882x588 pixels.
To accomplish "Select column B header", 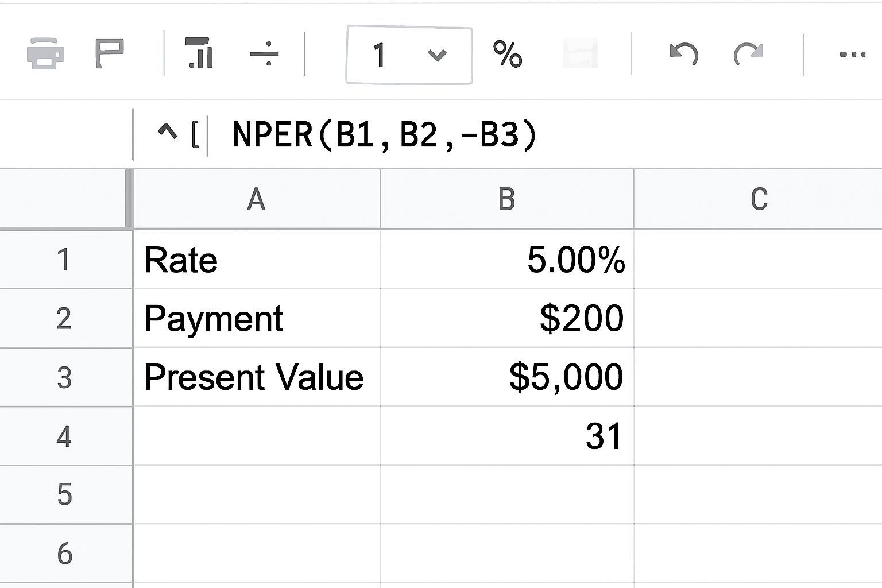I will coord(506,199).
